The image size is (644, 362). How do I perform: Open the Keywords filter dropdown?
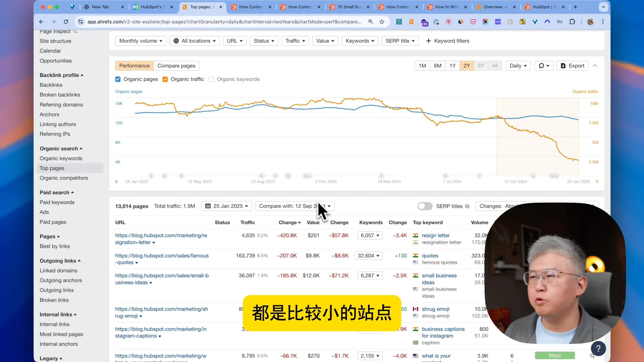coord(360,41)
